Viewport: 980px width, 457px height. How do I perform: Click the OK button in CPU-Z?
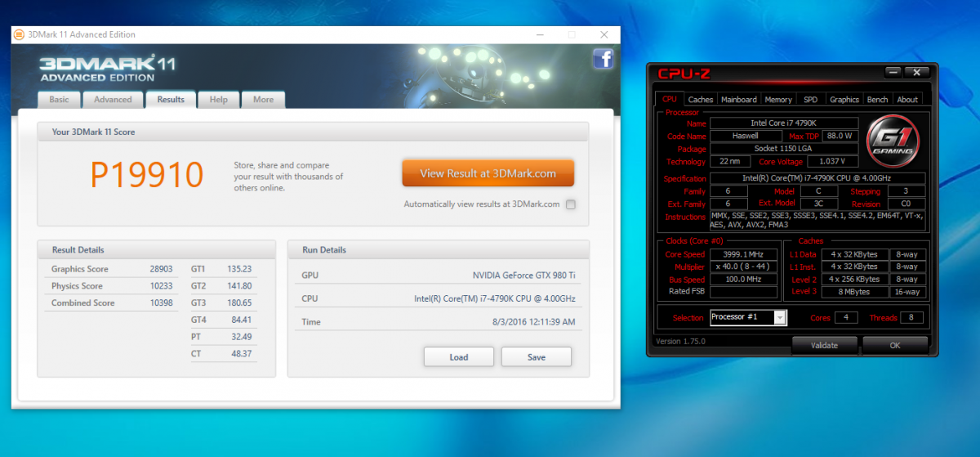click(895, 345)
